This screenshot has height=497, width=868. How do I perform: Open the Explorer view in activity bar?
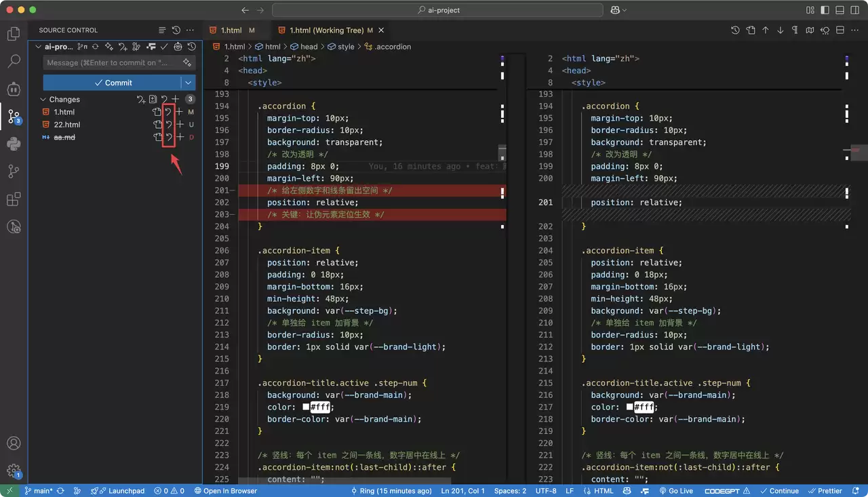[x=14, y=33]
